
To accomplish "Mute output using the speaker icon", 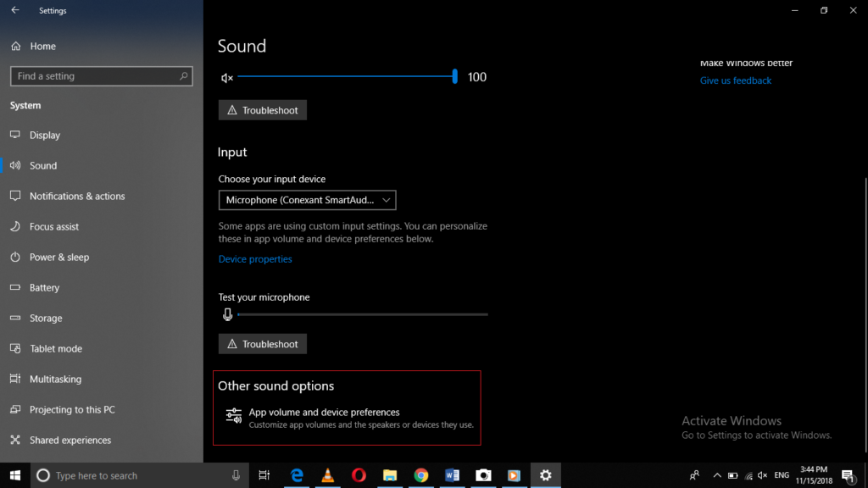I will tap(225, 77).
